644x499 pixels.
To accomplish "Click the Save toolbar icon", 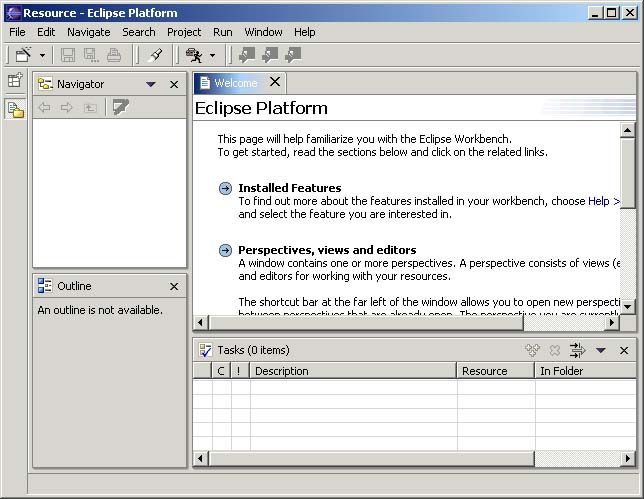I will [68, 55].
